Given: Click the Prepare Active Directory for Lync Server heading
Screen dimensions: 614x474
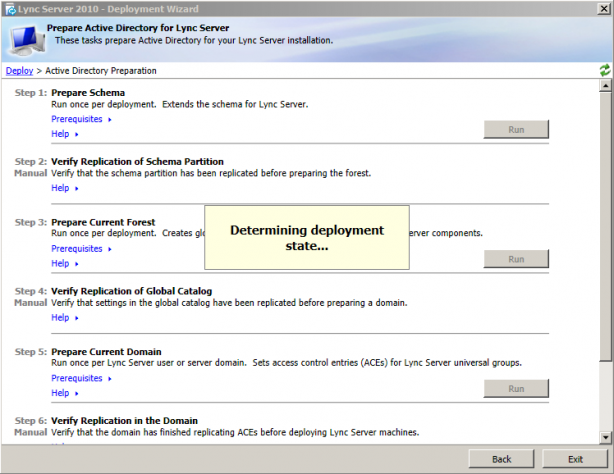Looking at the screenshot, I should (138, 28).
